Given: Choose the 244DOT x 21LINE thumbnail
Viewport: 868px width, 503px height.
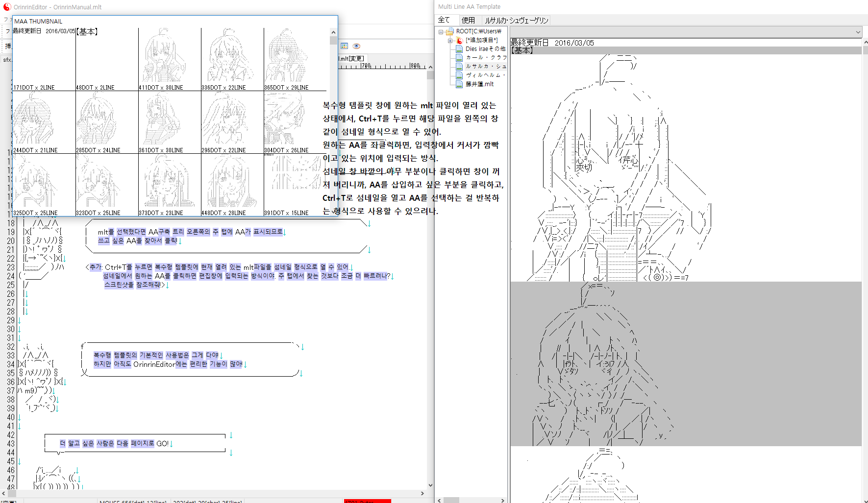Looking at the screenshot, I should [44, 122].
